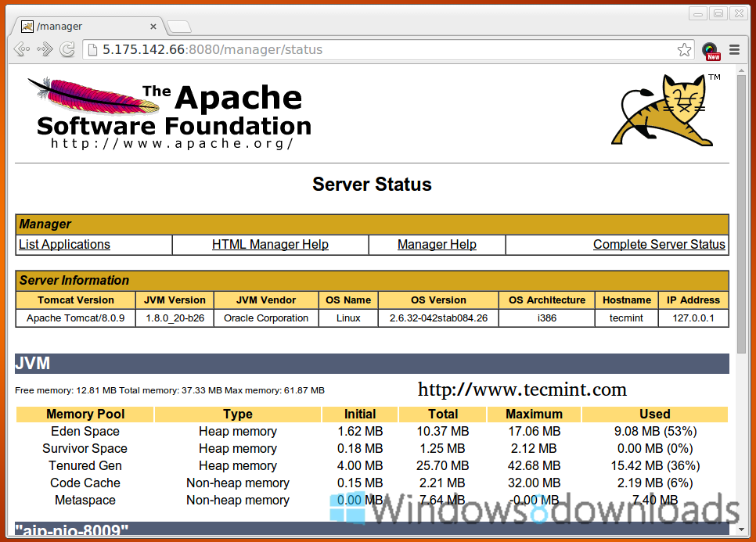This screenshot has height=542, width=756.
Task: Click the http://www.apache.org/ text
Action: [172, 144]
